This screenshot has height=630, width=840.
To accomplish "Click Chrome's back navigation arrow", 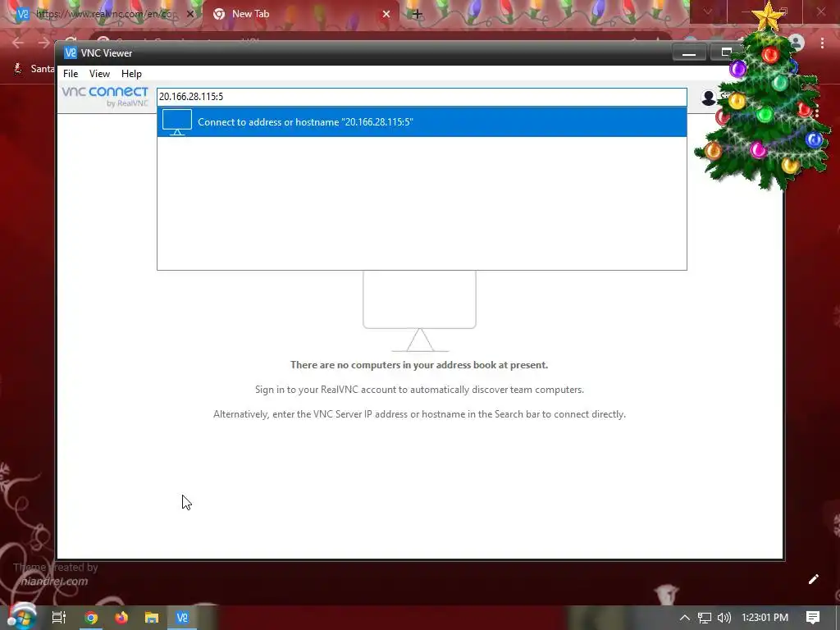I will coord(18,43).
